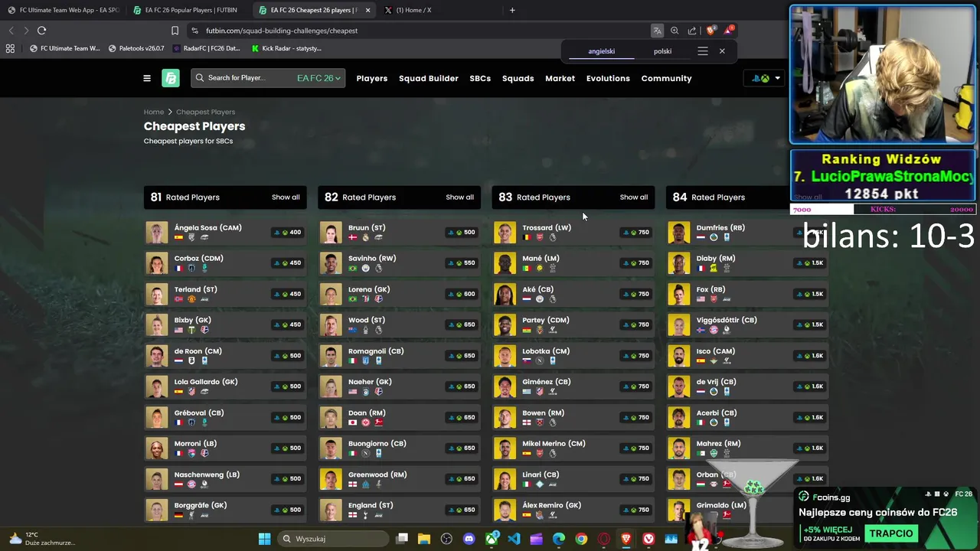This screenshot has height=551, width=980.
Task: Open Trossard (LW) player row
Action: click(x=573, y=232)
